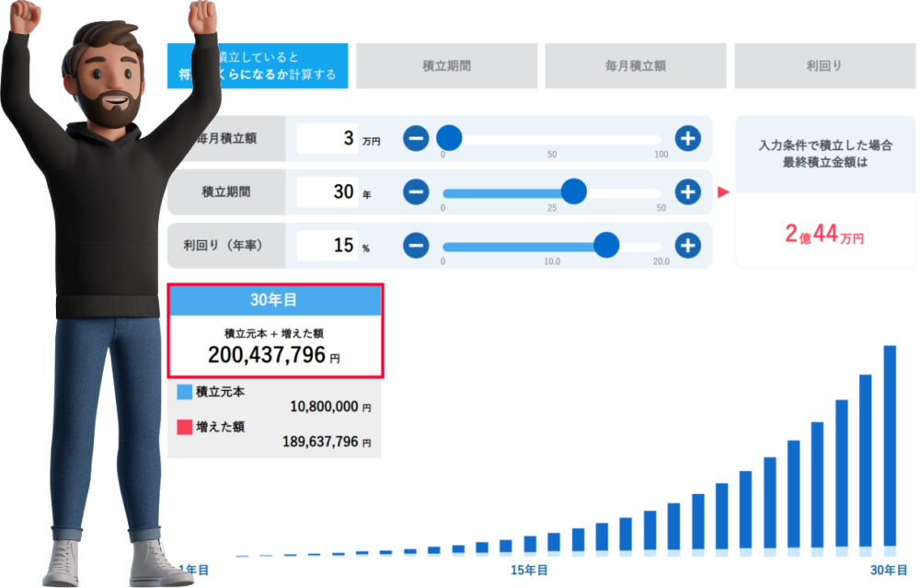Click the red 増えた額 legend square
This screenshot has height=588, width=920.
[x=184, y=427]
